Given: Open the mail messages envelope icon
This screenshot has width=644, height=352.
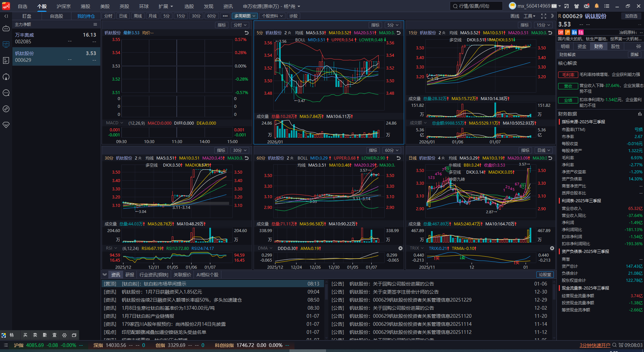Looking at the screenshot, I should point(587,6).
